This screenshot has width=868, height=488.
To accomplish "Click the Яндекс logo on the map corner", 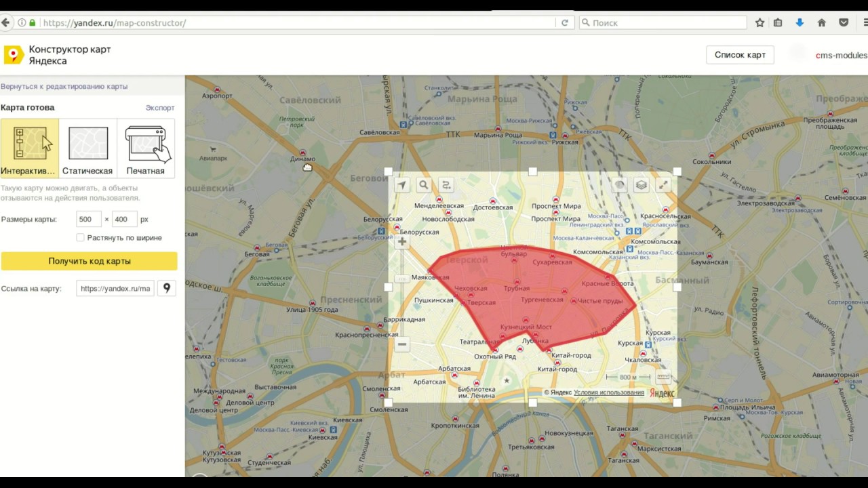I will click(662, 393).
